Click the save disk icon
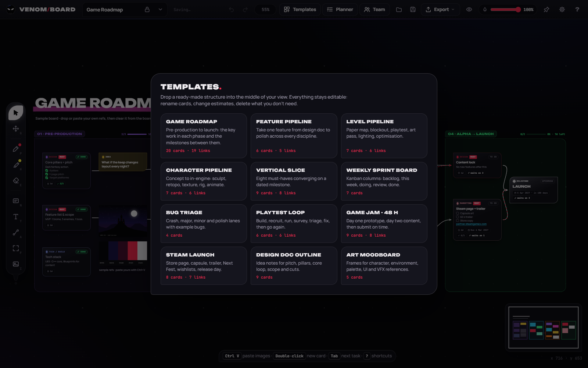588x368 pixels. (413, 10)
